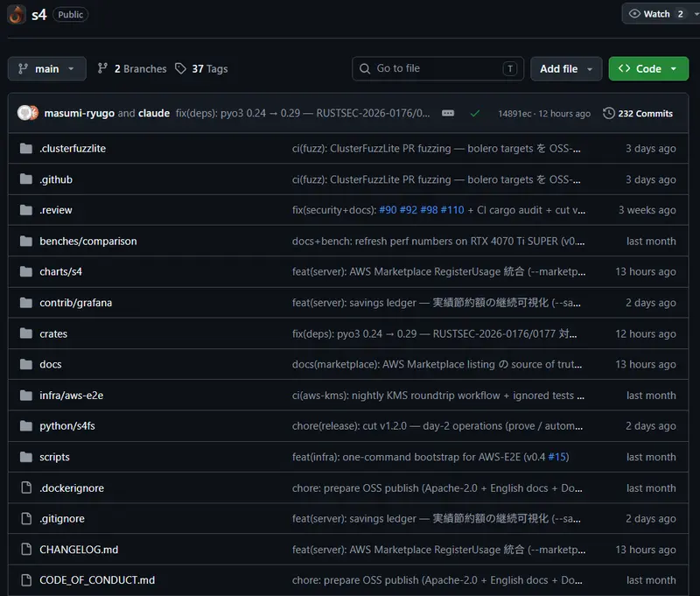Click the folder icon next to python/s4fs

[26, 426]
